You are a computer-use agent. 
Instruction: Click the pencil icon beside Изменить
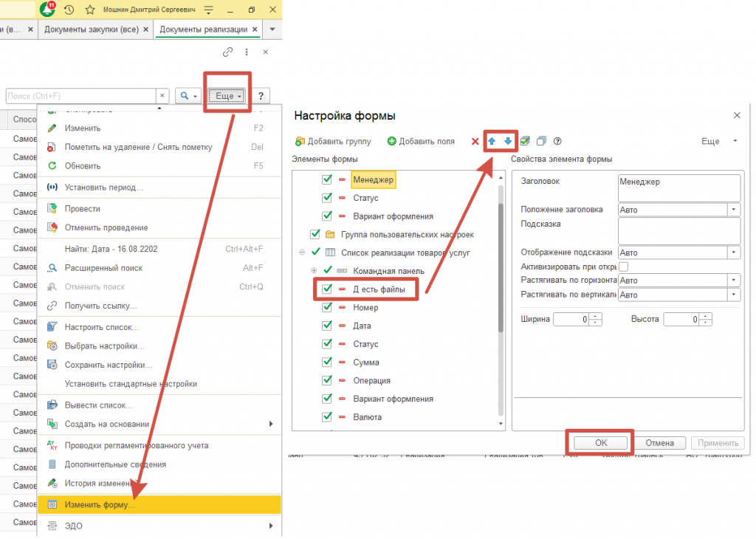52,128
